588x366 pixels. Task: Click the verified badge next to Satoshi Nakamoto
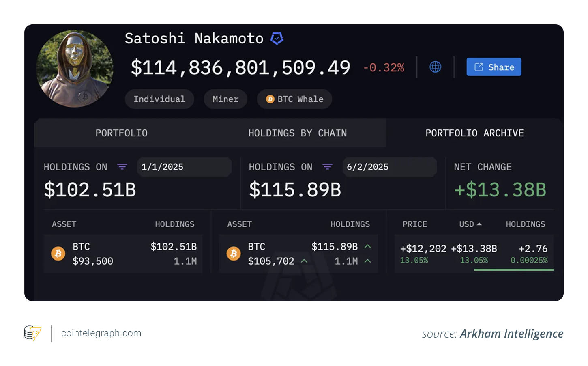point(277,38)
